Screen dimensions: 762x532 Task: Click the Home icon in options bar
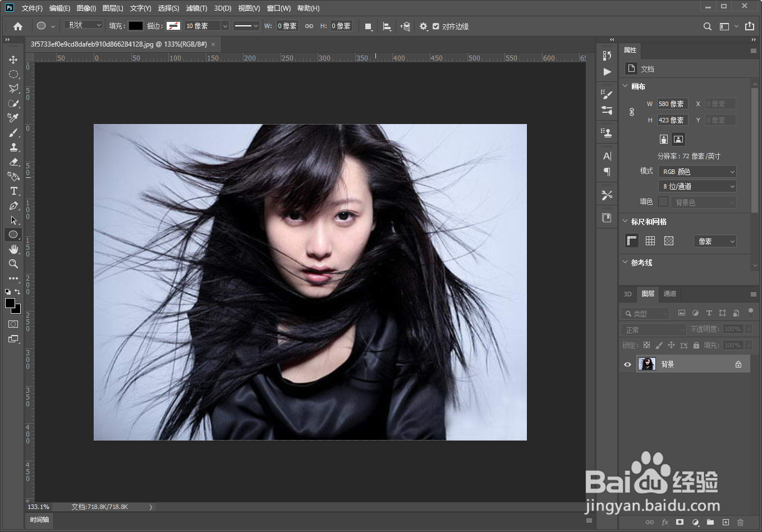tap(18, 26)
